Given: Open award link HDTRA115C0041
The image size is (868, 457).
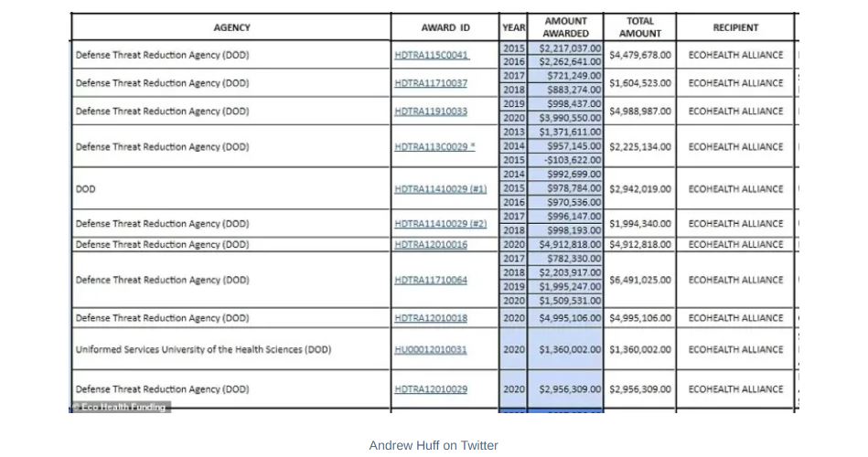Looking at the screenshot, I should pos(431,55).
